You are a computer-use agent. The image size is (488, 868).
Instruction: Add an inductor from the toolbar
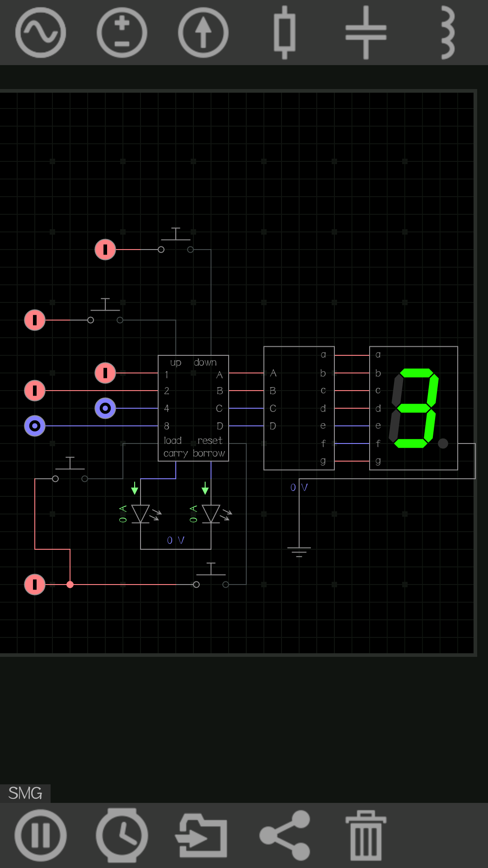pos(447,33)
